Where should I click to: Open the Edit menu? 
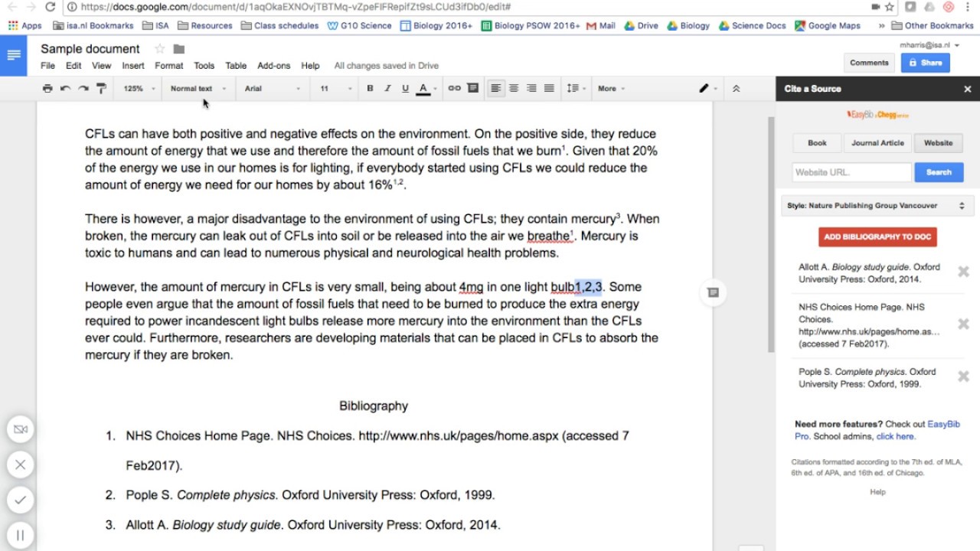click(73, 66)
